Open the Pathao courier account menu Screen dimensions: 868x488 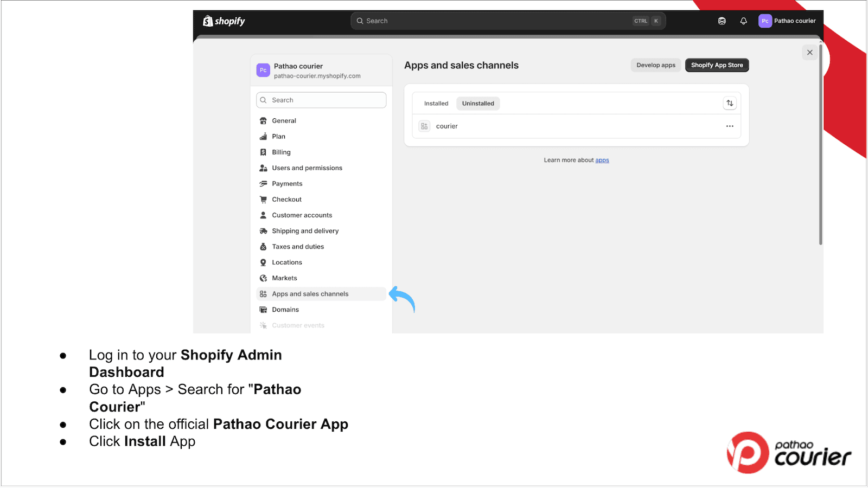pos(788,21)
